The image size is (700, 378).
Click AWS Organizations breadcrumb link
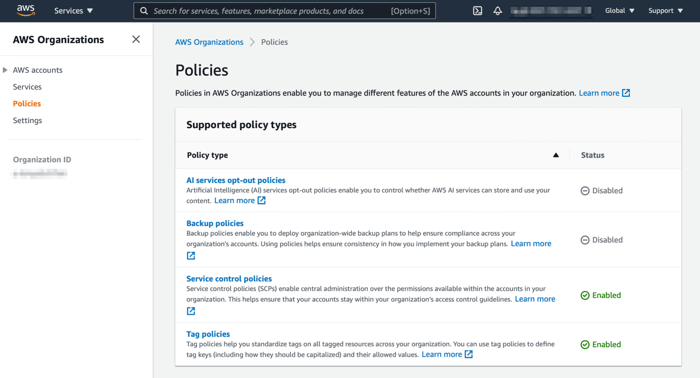pos(209,42)
